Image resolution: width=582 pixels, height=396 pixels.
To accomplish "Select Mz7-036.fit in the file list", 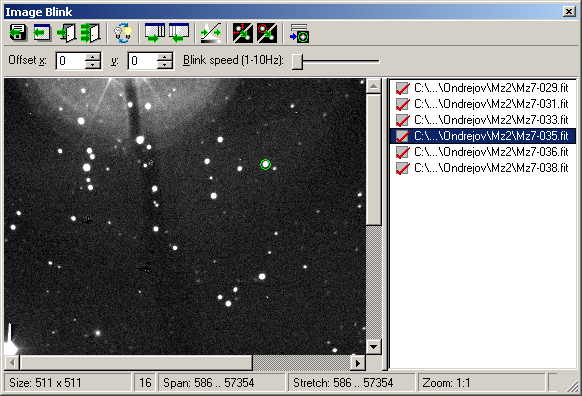I will tap(491, 152).
